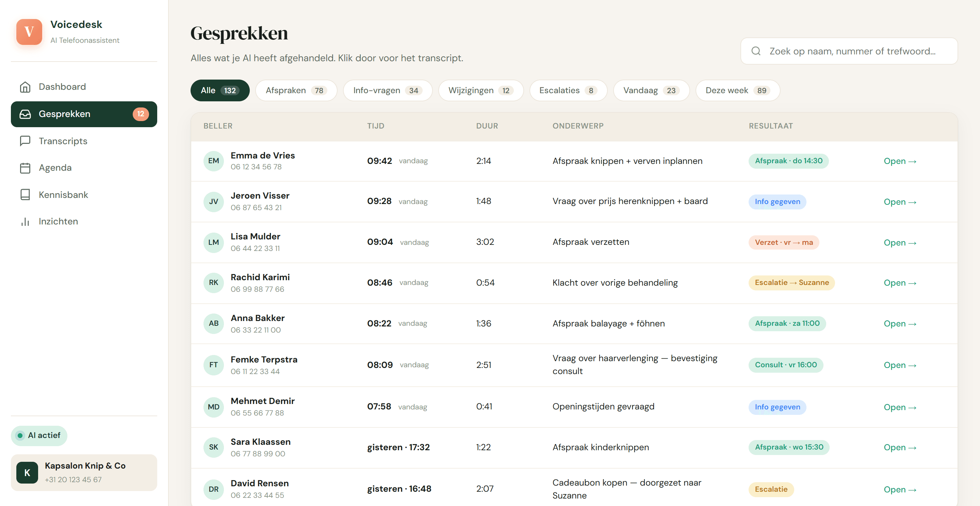The height and width of the screenshot is (506, 980).
Task: Click the MD avatar for Mehmet Demir
Action: 213,407
